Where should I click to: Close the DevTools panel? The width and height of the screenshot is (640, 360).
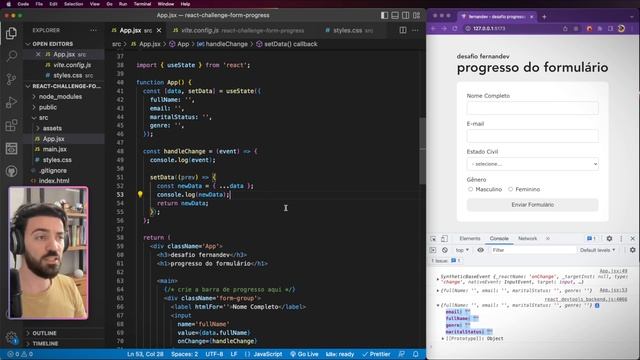coord(632,239)
